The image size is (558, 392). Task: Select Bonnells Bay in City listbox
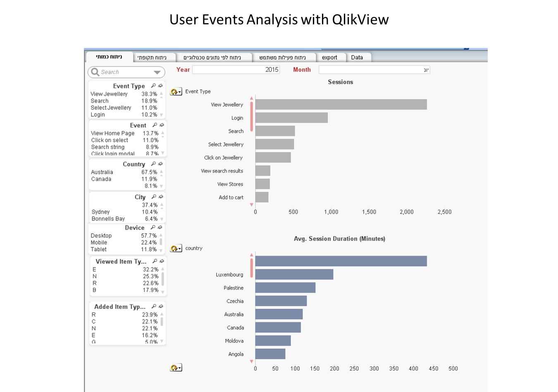click(x=124, y=219)
